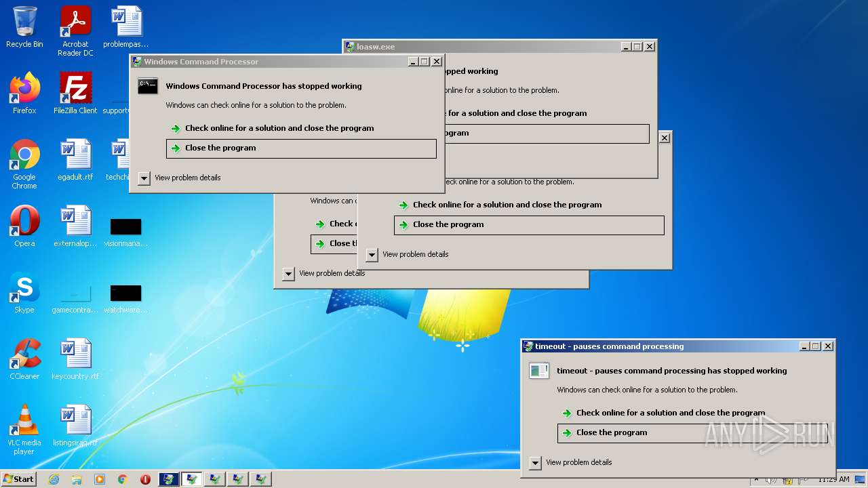Screen dimensions: 868x488
Task: Launch Google Chrome desktop shortcut
Action: pos(24,164)
